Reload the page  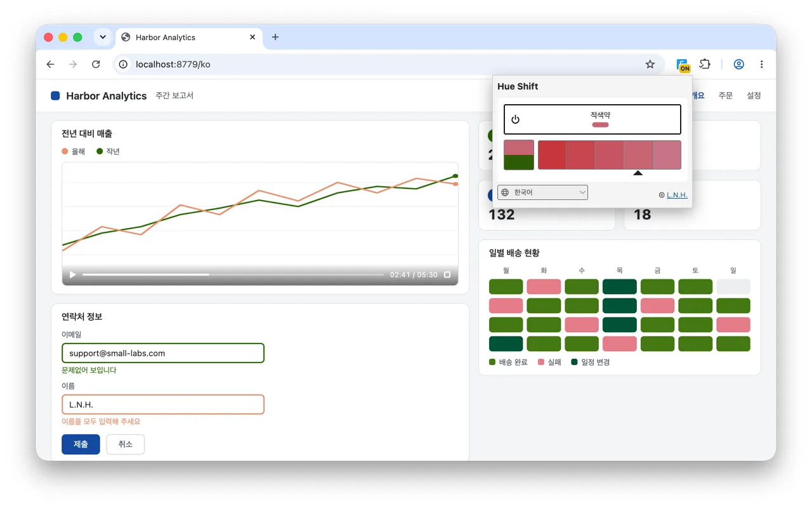(x=96, y=64)
